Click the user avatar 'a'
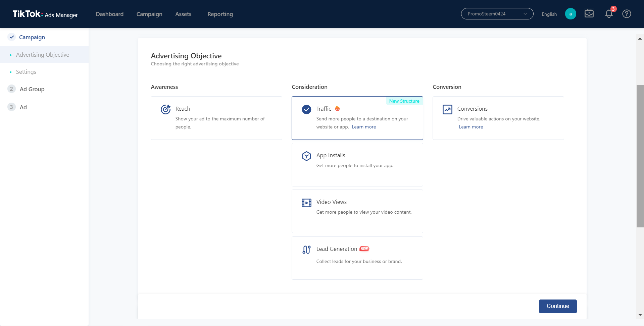 571,14
